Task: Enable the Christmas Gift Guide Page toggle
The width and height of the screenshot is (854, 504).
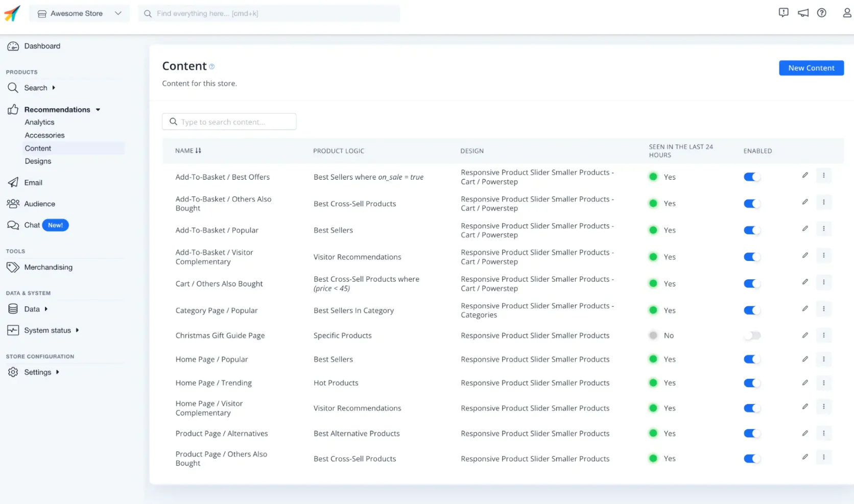Action: tap(752, 335)
